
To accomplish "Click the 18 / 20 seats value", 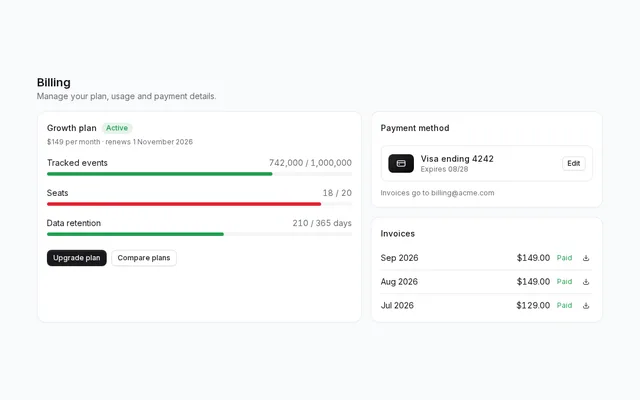I will point(337,193).
